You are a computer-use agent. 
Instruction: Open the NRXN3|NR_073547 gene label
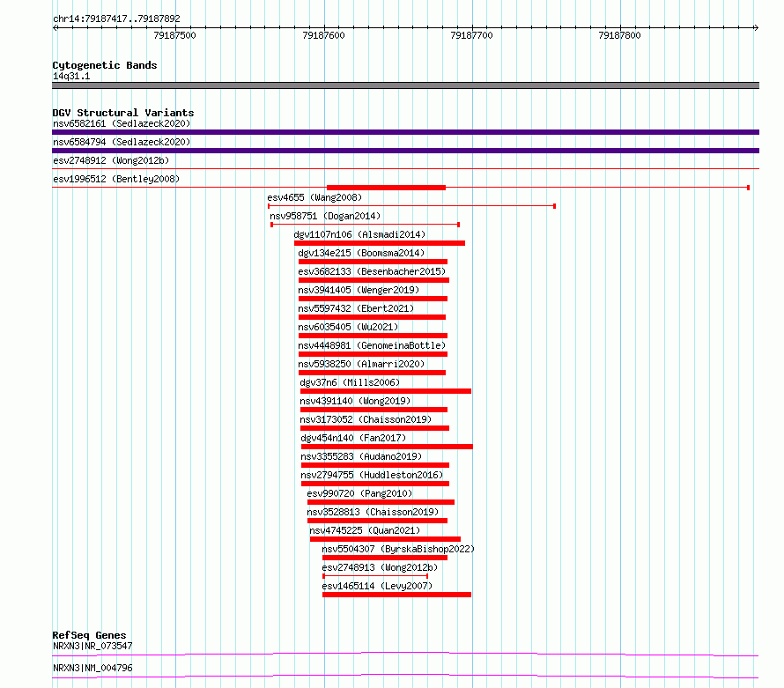(x=92, y=646)
